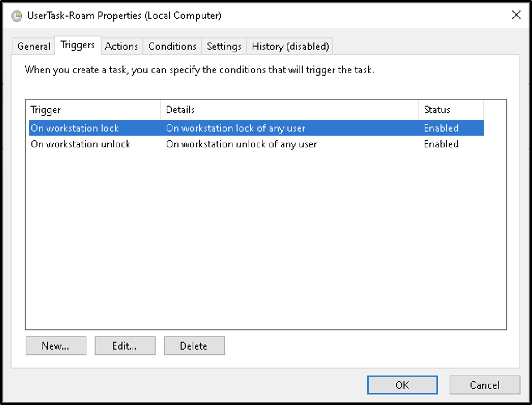532x406 pixels.
Task: Close the UserTask-Roam Properties dialog
Action: point(516,15)
